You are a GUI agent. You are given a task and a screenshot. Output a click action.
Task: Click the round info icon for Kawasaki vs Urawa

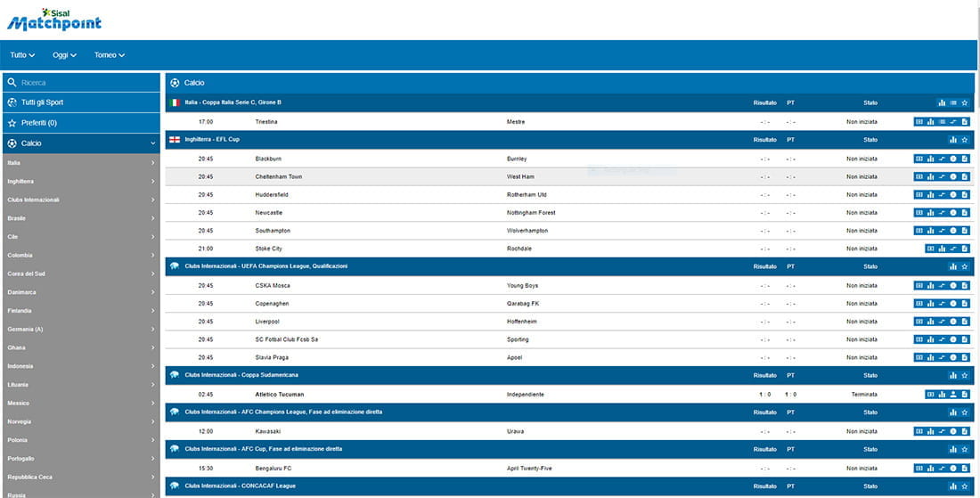953,431
